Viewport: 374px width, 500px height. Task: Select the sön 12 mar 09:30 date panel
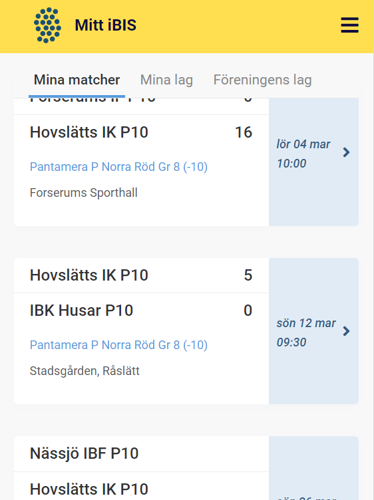click(314, 331)
